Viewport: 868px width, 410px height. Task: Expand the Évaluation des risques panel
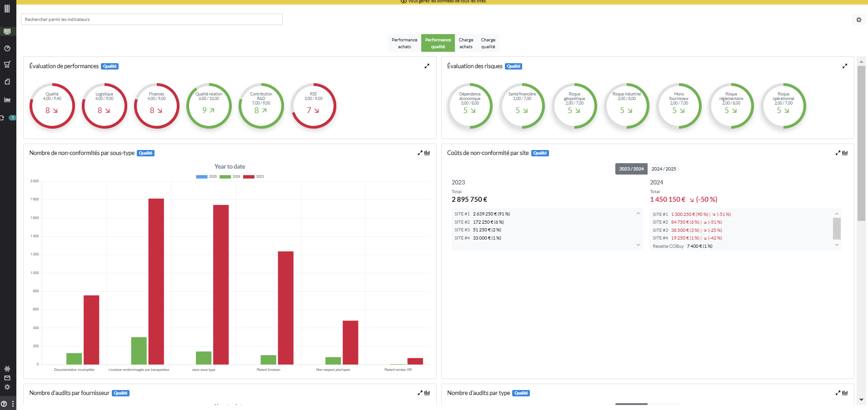(845, 66)
